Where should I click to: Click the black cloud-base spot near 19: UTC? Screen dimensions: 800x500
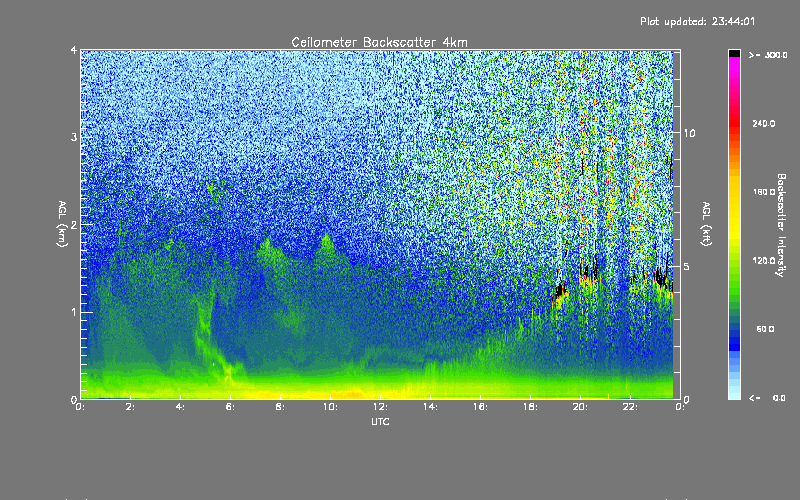click(x=561, y=290)
